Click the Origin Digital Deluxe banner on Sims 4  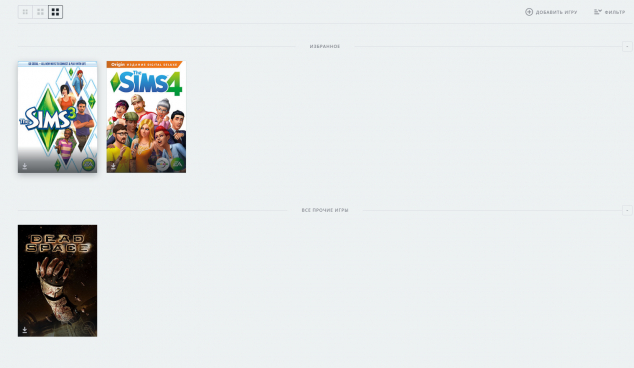click(145, 64)
